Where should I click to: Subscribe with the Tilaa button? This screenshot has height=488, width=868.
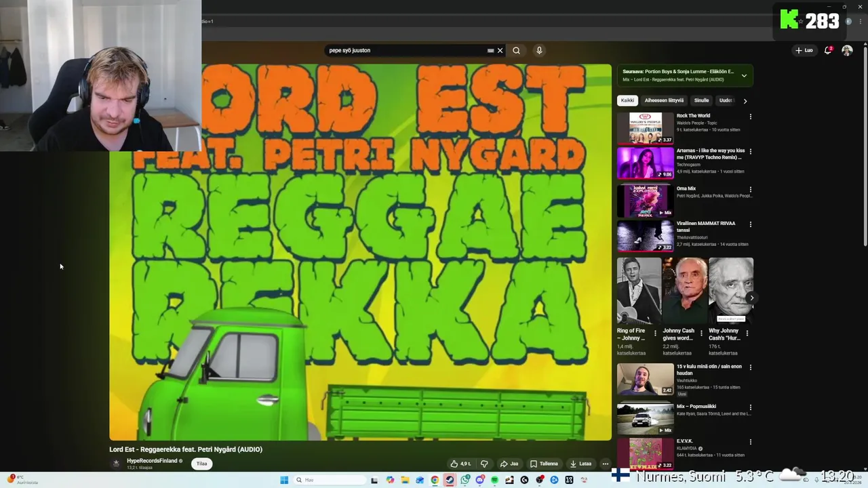point(201,464)
